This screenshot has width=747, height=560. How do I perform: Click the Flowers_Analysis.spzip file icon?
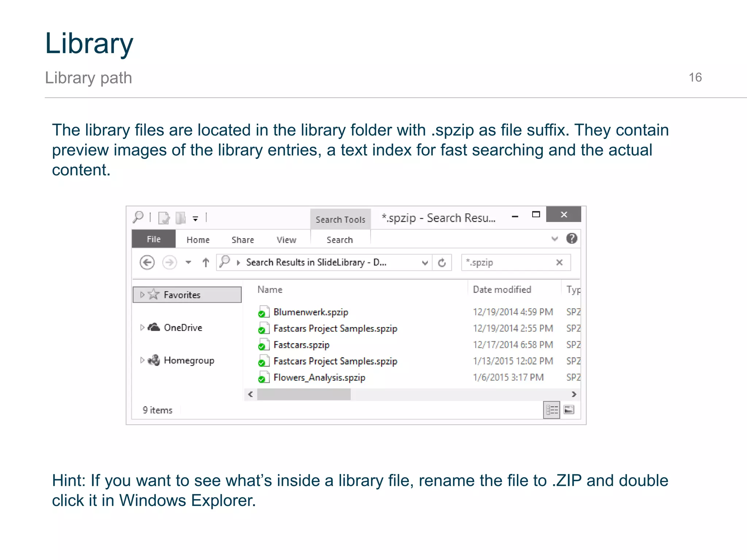click(x=264, y=377)
